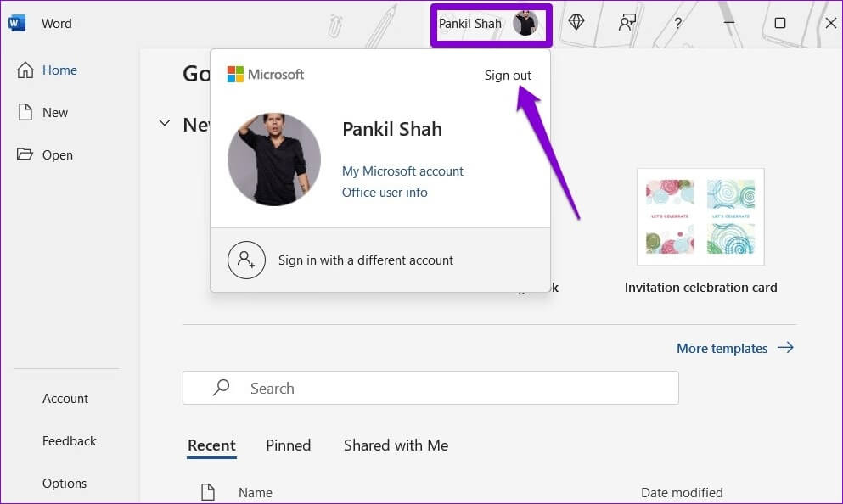Switch to the Recent tab
The image size is (843, 504).
pyautogui.click(x=211, y=445)
